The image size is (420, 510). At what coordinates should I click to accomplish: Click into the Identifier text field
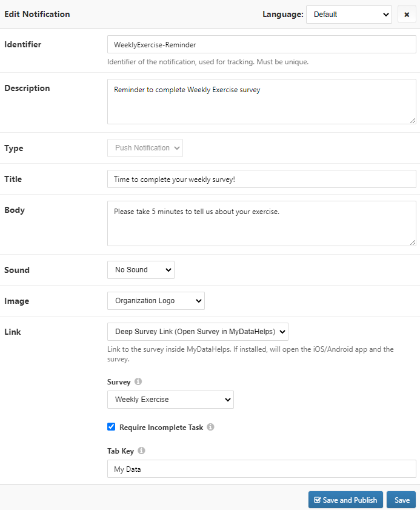pyautogui.click(x=261, y=44)
